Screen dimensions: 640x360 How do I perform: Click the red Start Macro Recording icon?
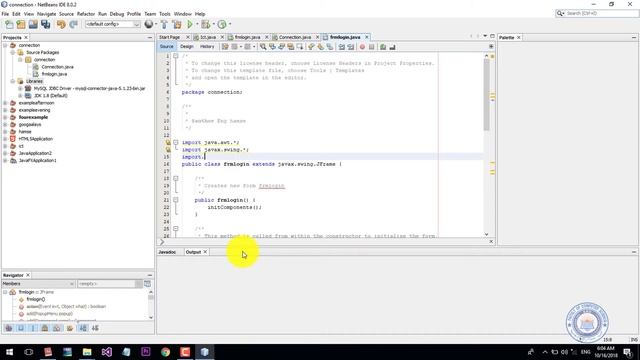(362, 47)
